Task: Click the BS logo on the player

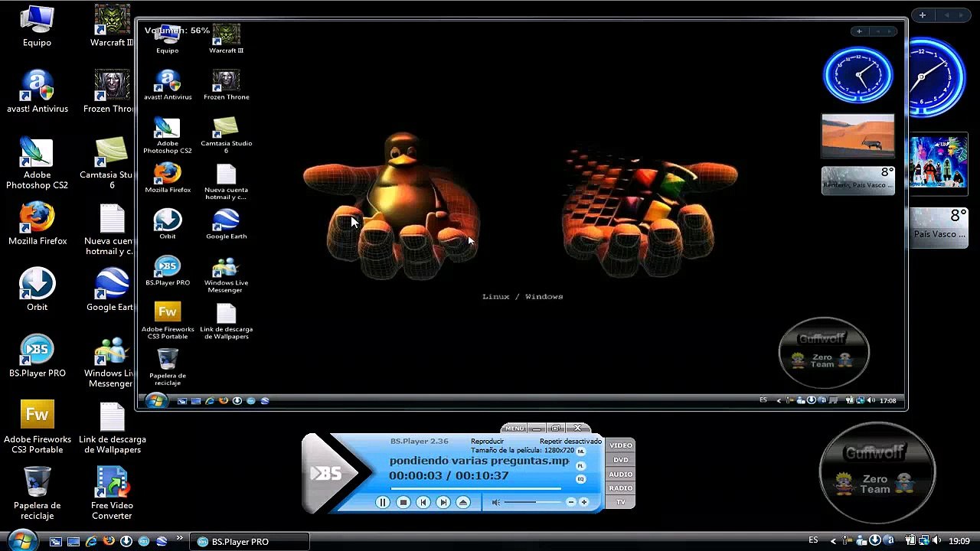Action: click(326, 474)
